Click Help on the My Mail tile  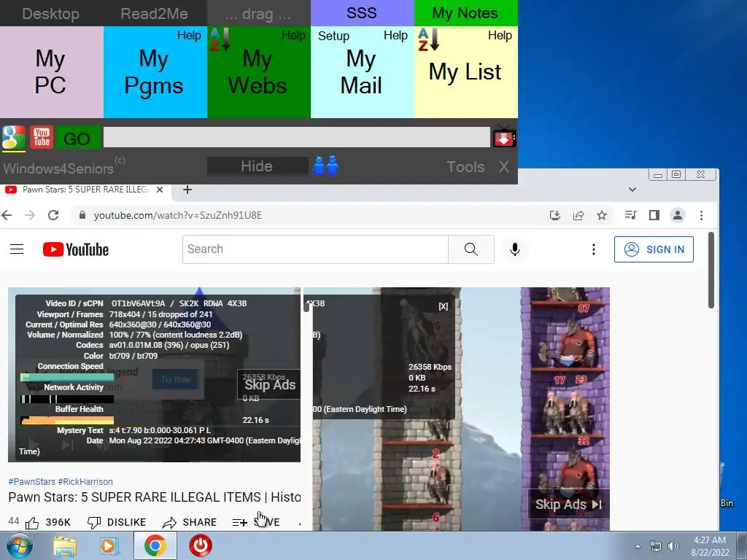click(x=395, y=35)
